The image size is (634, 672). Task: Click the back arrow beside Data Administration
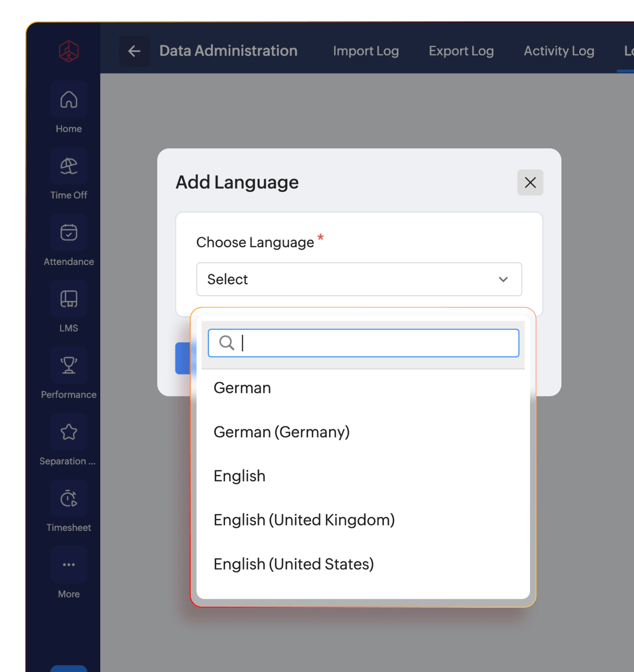(134, 51)
